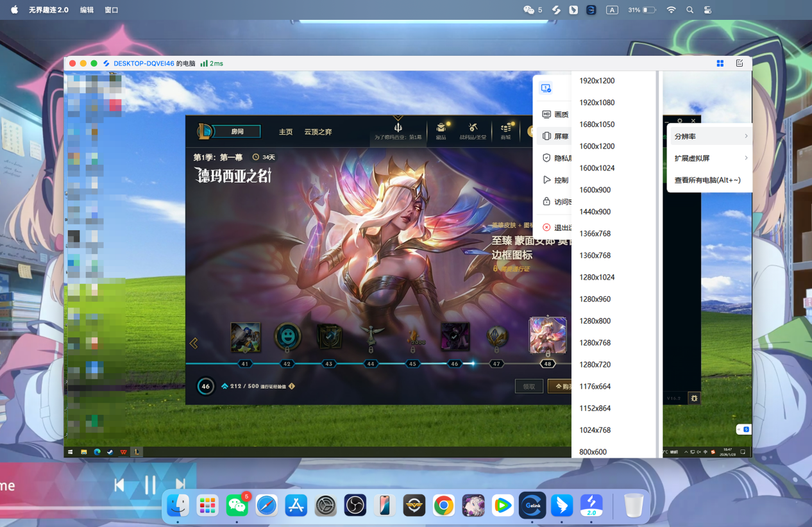
Task: Open Safari from the Dock
Action: click(267, 505)
